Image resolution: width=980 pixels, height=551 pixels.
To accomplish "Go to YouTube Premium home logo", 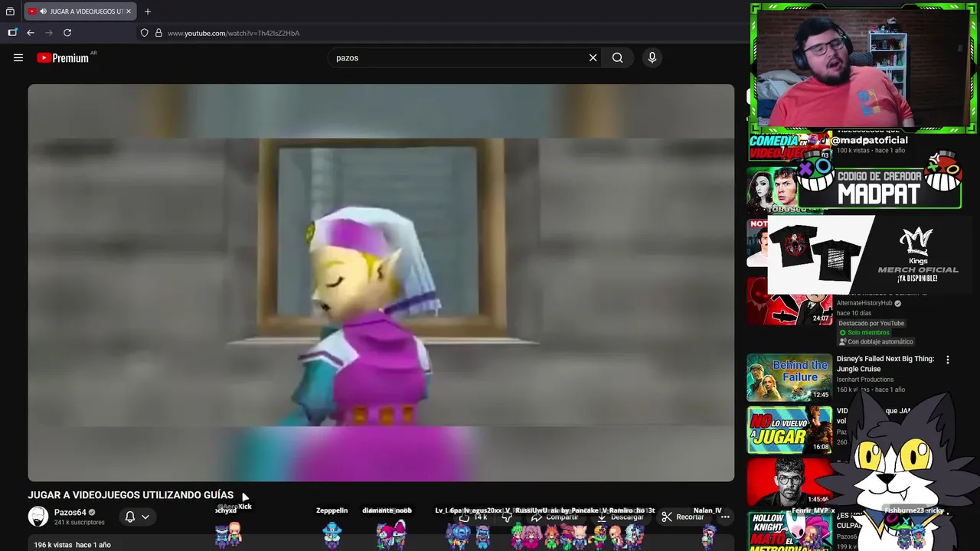I will 63,58.
